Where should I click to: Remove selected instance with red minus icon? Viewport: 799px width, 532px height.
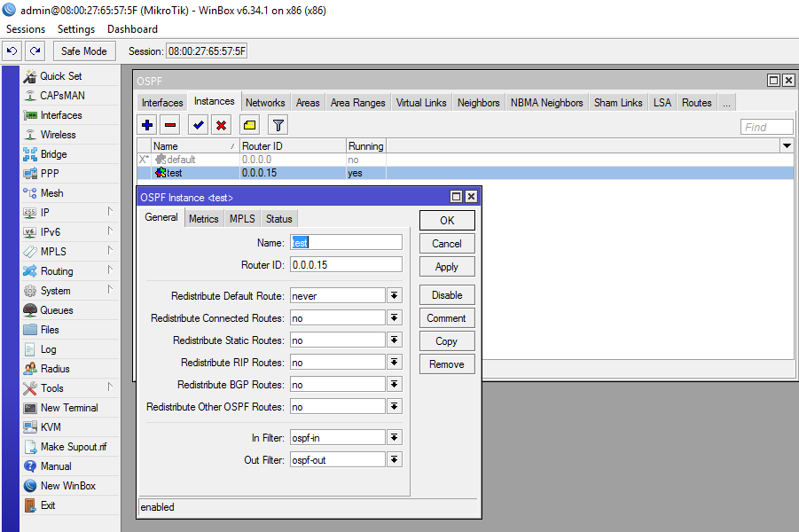[x=170, y=125]
